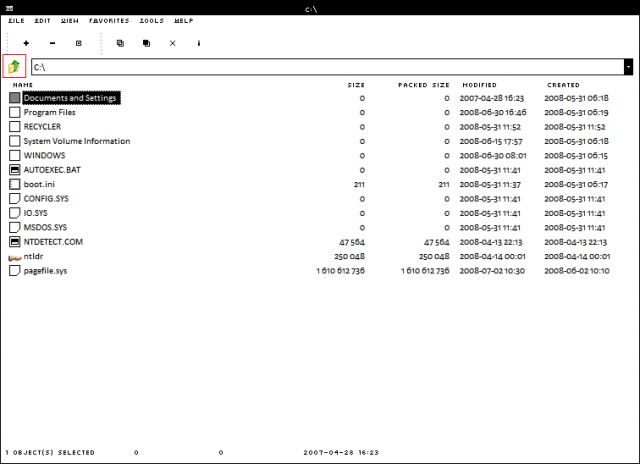Click the Extract (minus) toolbar icon
The width and height of the screenshot is (640, 464).
[x=52, y=43]
